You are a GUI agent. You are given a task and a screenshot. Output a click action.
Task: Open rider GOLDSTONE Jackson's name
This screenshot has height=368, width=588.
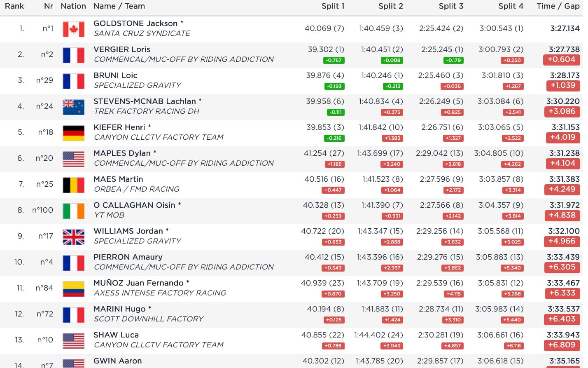(x=135, y=23)
